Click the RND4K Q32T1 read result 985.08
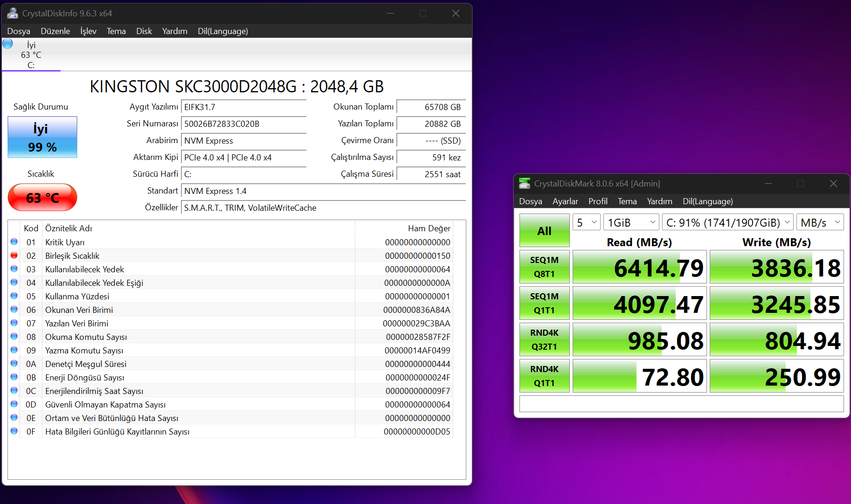The width and height of the screenshot is (851, 504). pyautogui.click(x=640, y=339)
